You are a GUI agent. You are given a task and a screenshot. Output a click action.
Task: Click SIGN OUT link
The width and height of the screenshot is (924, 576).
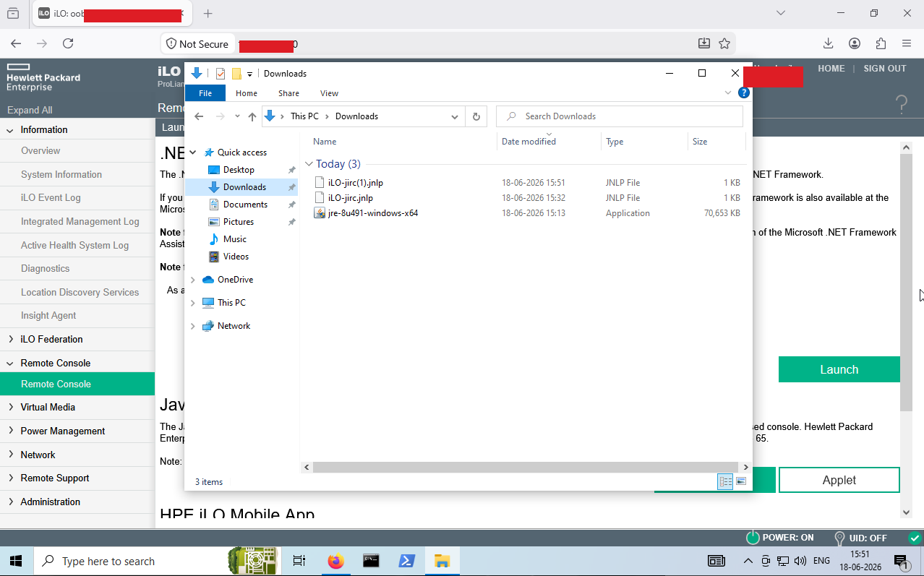click(x=885, y=69)
